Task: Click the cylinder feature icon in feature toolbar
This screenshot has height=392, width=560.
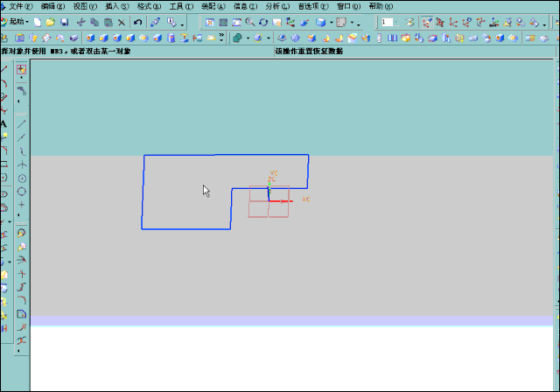Action: [x=171, y=38]
